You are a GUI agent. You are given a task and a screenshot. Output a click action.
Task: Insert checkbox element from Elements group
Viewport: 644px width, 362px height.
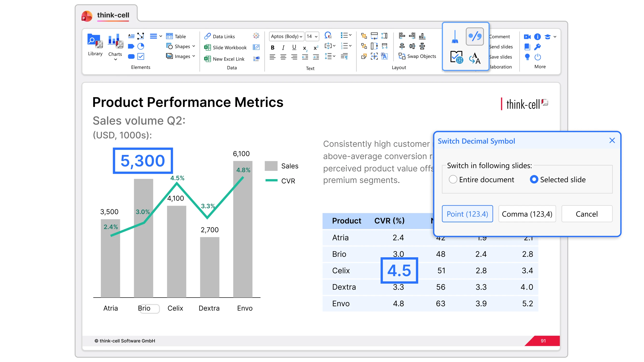click(141, 56)
